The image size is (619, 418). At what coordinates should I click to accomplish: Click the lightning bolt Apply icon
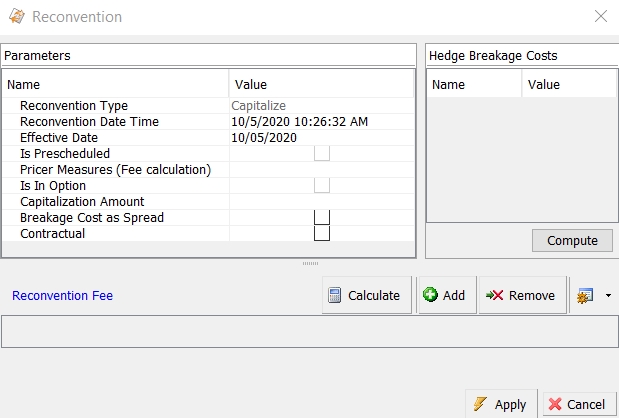(x=480, y=404)
